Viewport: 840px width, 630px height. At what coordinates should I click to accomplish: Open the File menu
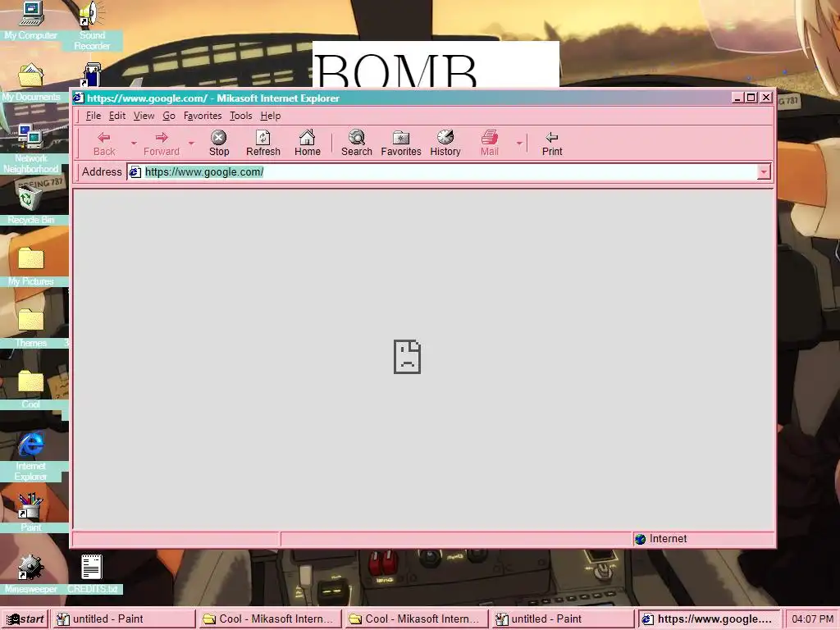94,116
